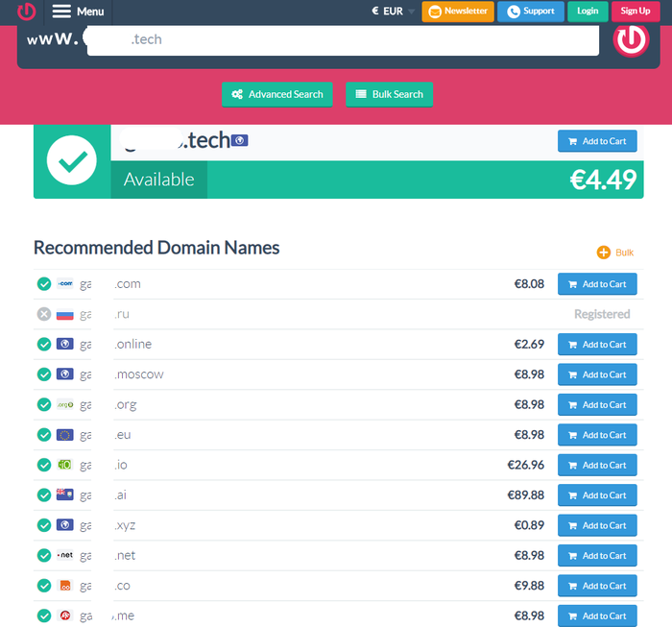672x627 pixels.
Task: Open Bulk Search
Action: click(389, 94)
